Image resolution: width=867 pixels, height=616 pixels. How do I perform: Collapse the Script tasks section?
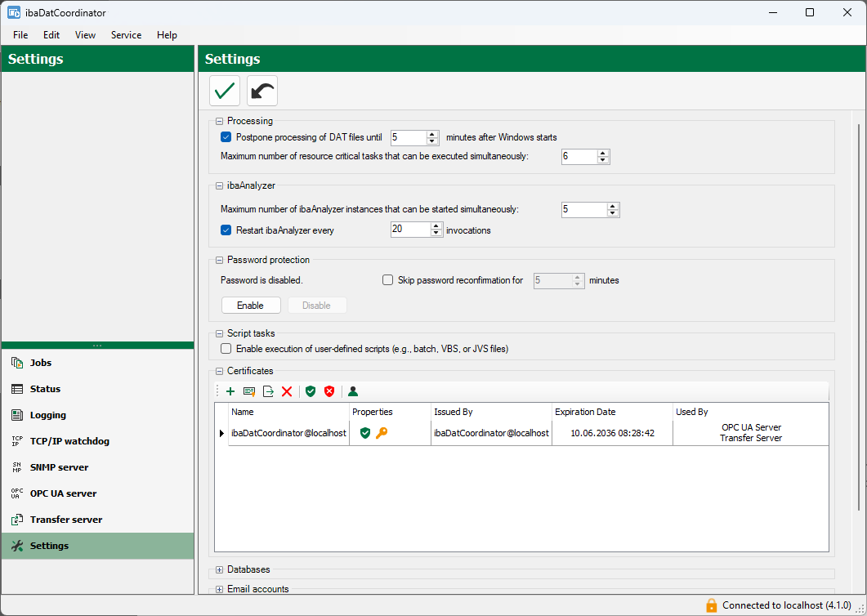(x=220, y=333)
